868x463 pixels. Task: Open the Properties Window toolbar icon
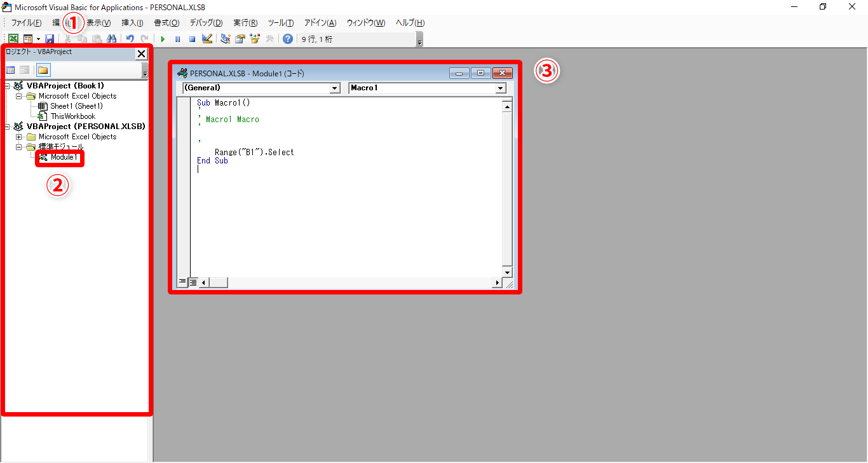(240, 39)
